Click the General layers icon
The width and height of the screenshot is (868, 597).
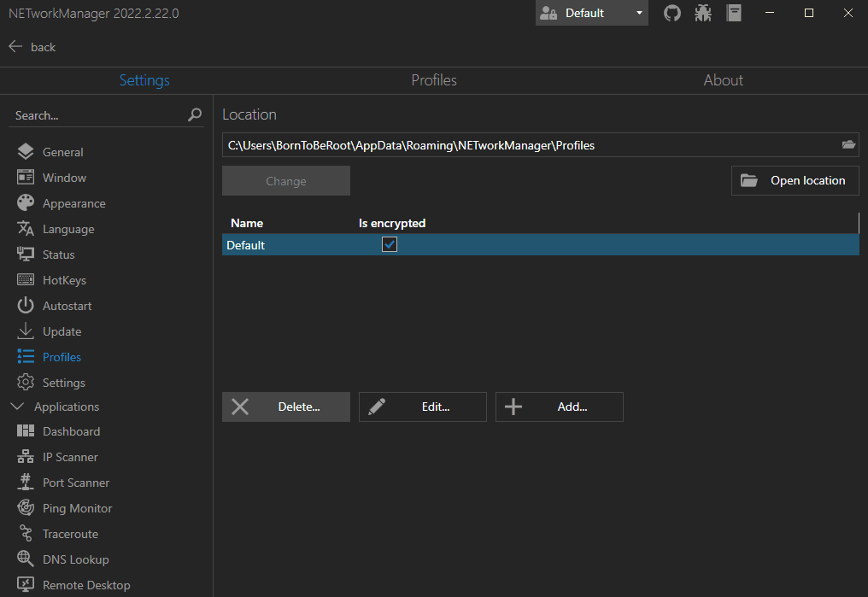pos(26,152)
